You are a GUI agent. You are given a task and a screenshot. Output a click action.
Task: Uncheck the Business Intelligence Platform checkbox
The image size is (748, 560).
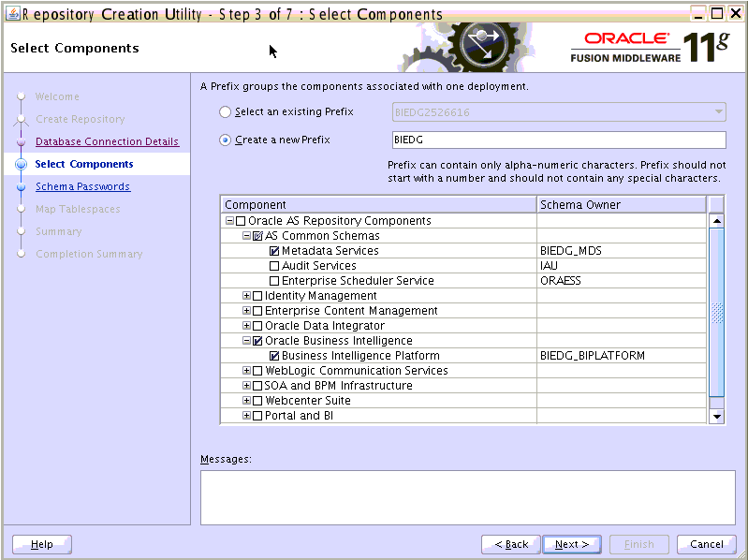274,356
